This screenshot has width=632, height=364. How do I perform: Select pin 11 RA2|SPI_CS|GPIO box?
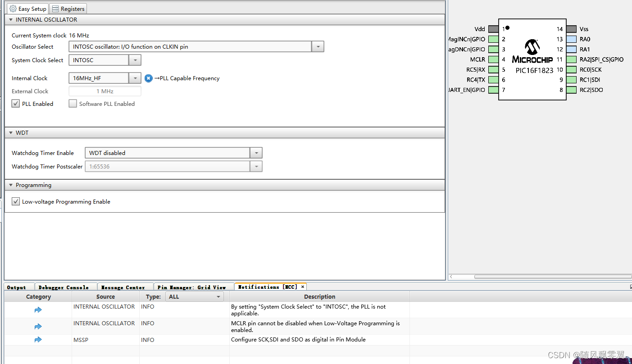[x=571, y=59]
